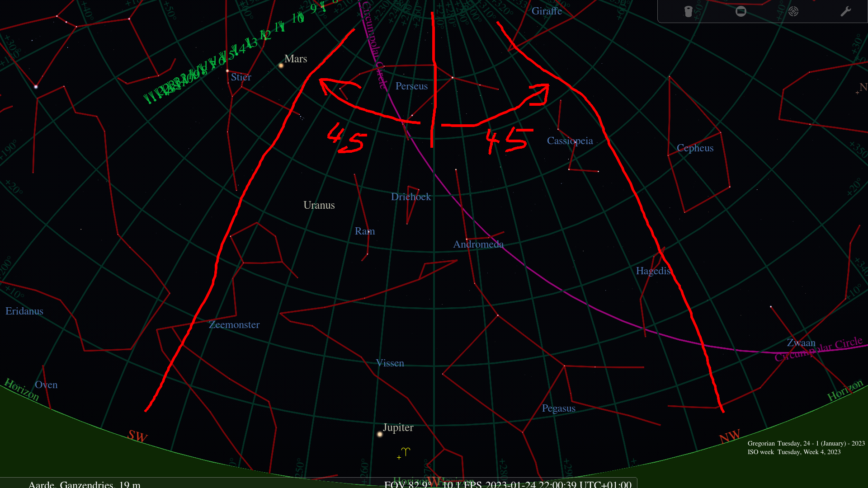868x488 pixels.
Task: Select the Cepheus constellation label
Action: pyautogui.click(x=695, y=148)
